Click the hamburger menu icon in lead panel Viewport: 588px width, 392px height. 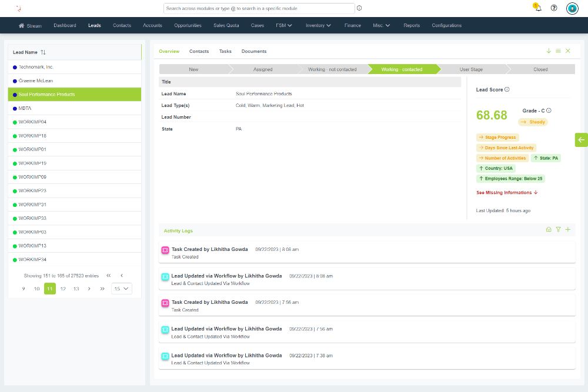pos(558,51)
